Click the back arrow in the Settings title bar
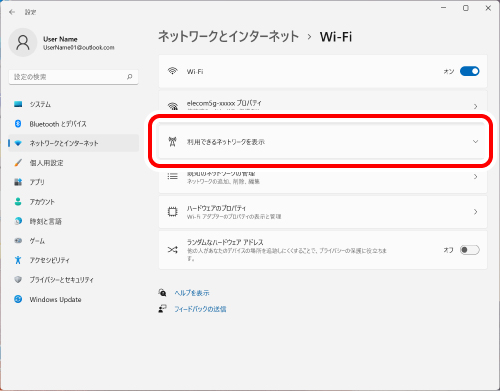Viewport: 500px width, 391px height. [12, 12]
